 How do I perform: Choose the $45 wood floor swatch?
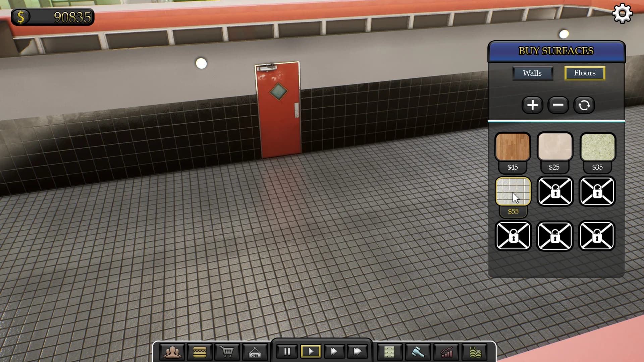(x=513, y=147)
